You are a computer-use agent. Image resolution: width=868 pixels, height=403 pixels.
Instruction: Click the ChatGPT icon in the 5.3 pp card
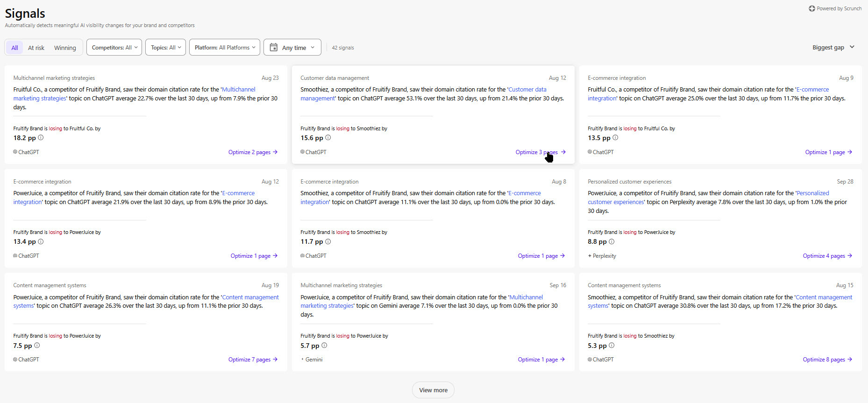[590, 360]
